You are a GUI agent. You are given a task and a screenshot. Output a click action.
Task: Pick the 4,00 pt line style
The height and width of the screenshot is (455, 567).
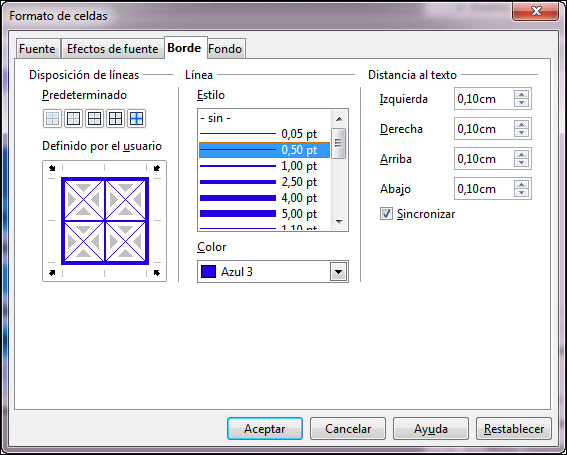[264, 197]
